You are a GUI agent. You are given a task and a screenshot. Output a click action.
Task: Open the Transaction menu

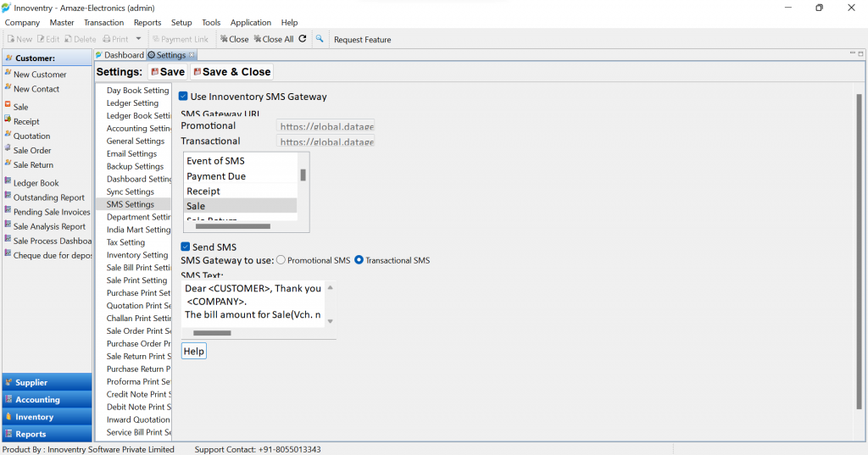click(x=103, y=23)
